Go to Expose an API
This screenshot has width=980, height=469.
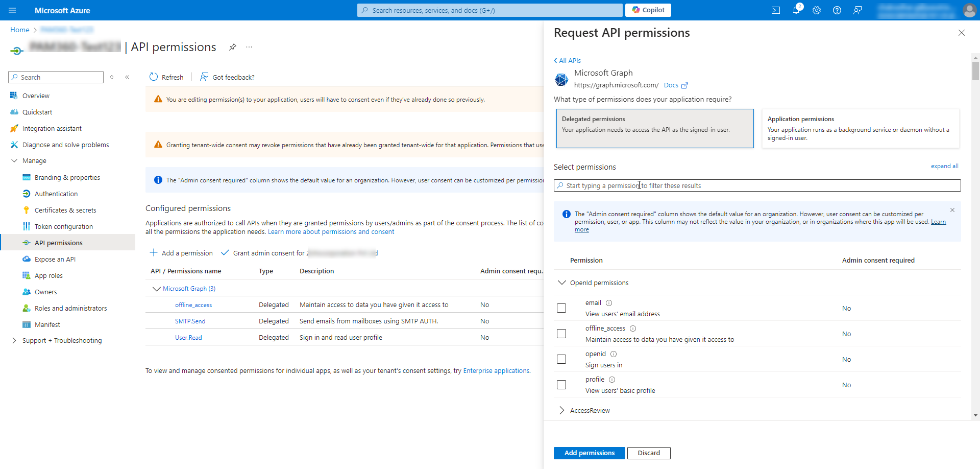(55, 259)
